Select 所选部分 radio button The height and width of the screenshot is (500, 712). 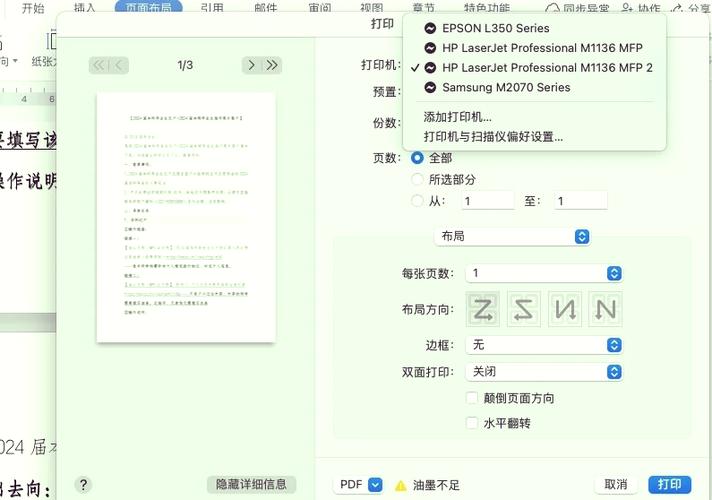click(x=417, y=179)
